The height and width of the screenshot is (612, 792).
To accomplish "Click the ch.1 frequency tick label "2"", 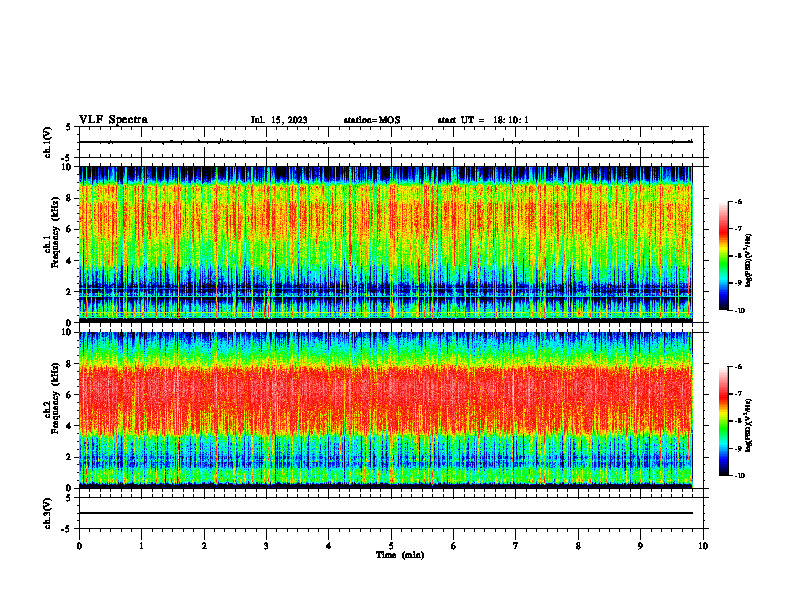I will tap(70, 291).
